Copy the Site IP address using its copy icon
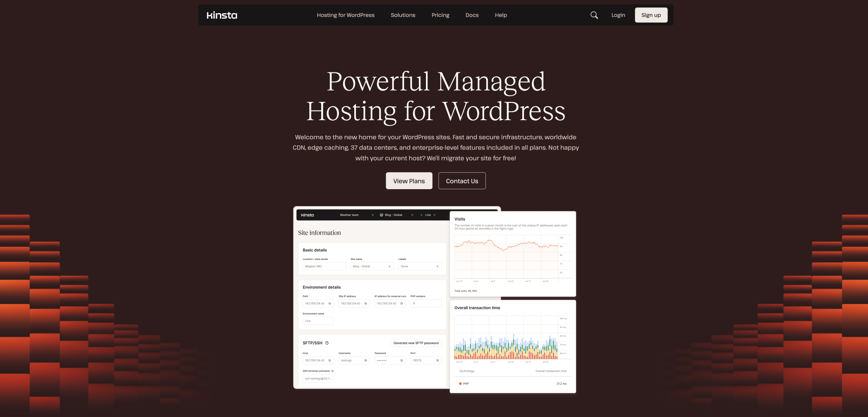The width and height of the screenshot is (868, 417). tap(365, 303)
